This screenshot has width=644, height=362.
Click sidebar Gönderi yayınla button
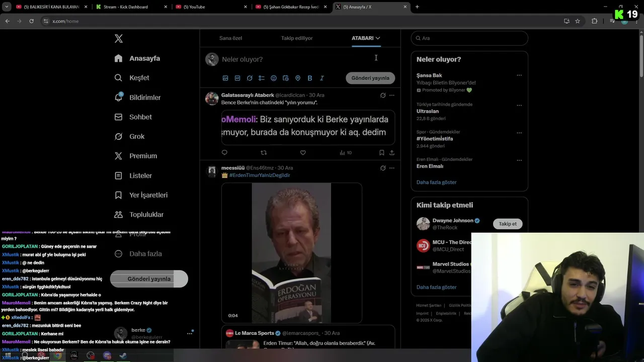coord(149,279)
